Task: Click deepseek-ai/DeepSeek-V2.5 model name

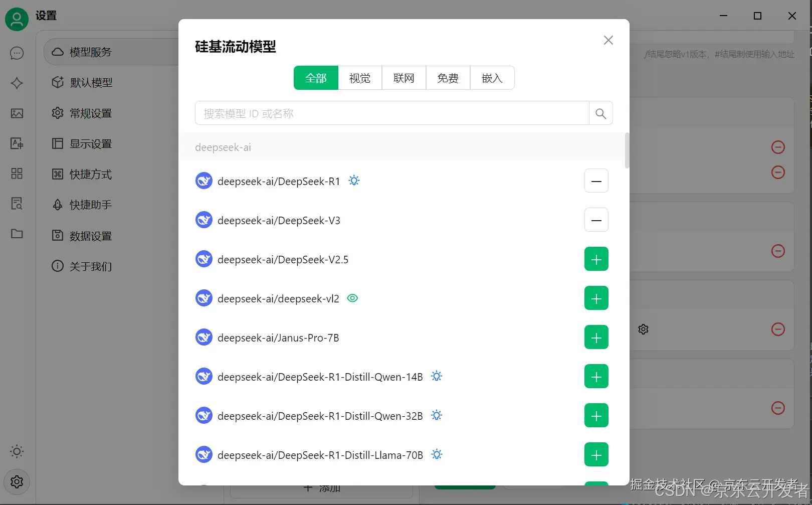Action: (x=283, y=260)
